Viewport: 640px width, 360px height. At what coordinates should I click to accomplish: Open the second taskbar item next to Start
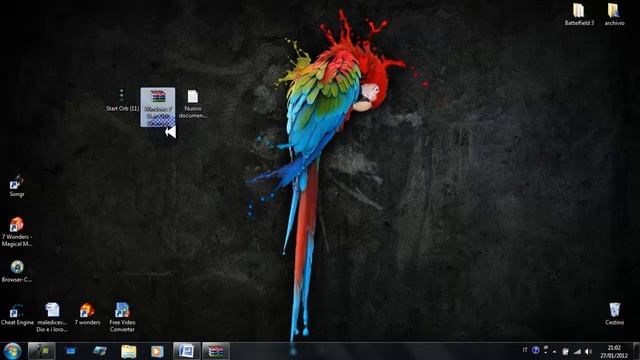[41, 351]
